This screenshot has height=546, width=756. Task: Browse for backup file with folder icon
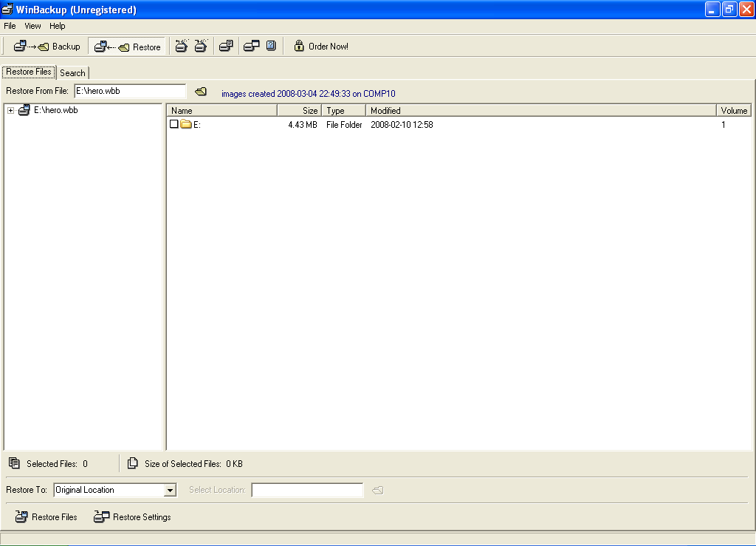pos(201,92)
